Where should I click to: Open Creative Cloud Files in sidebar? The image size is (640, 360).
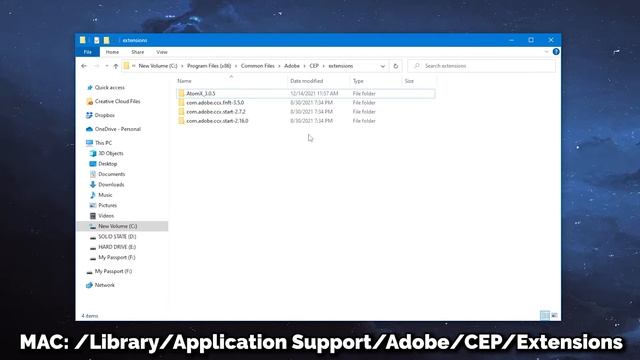[117, 101]
